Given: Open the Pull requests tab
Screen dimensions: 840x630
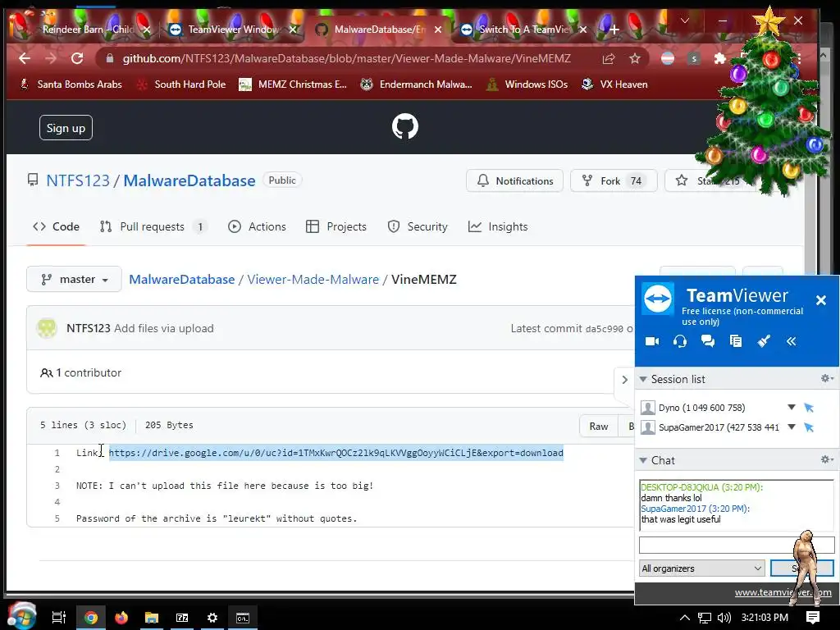Looking at the screenshot, I should coord(153,226).
